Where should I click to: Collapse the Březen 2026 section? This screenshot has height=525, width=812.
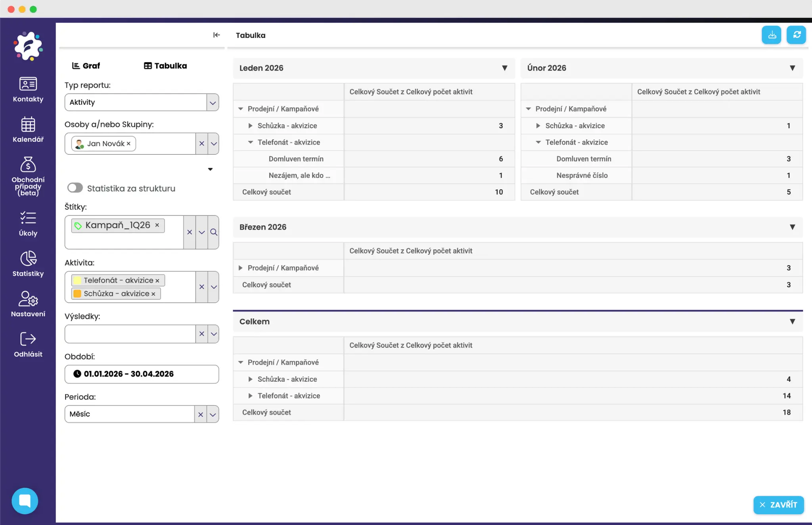point(792,227)
